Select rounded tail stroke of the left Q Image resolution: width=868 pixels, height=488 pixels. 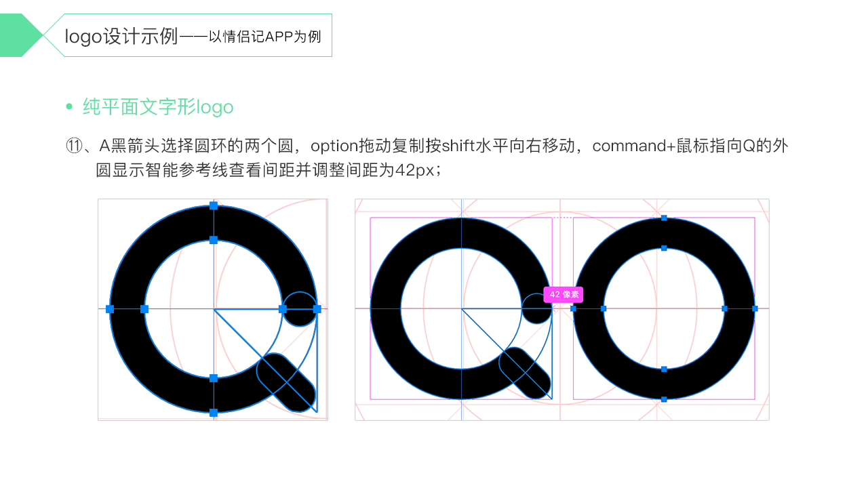click(286, 382)
